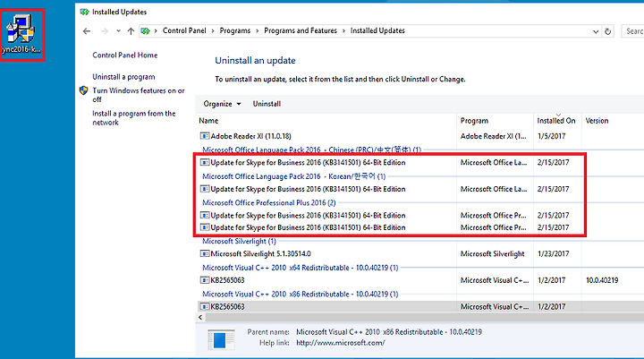Click the address bar Control Panel icon

coord(145,30)
